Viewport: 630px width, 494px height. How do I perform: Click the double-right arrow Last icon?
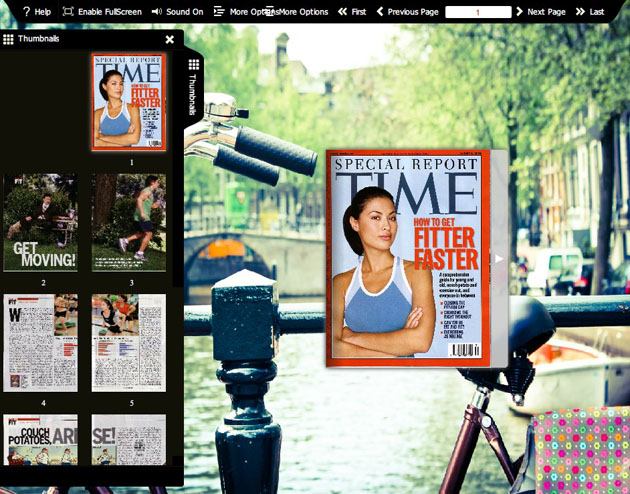pyautogui.click(x=580, y=12)
